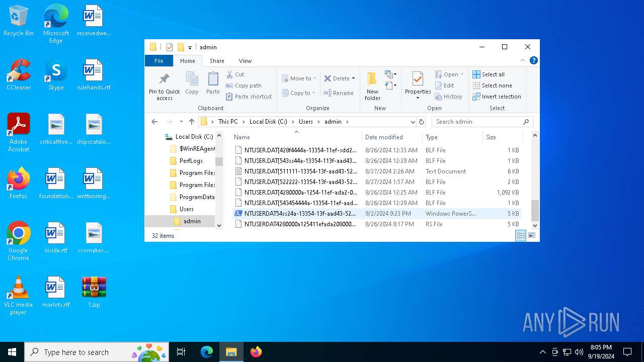This screenshot has width=644, height=362.
Task: Click Edit in the Open group
Action: click(444, 85)
